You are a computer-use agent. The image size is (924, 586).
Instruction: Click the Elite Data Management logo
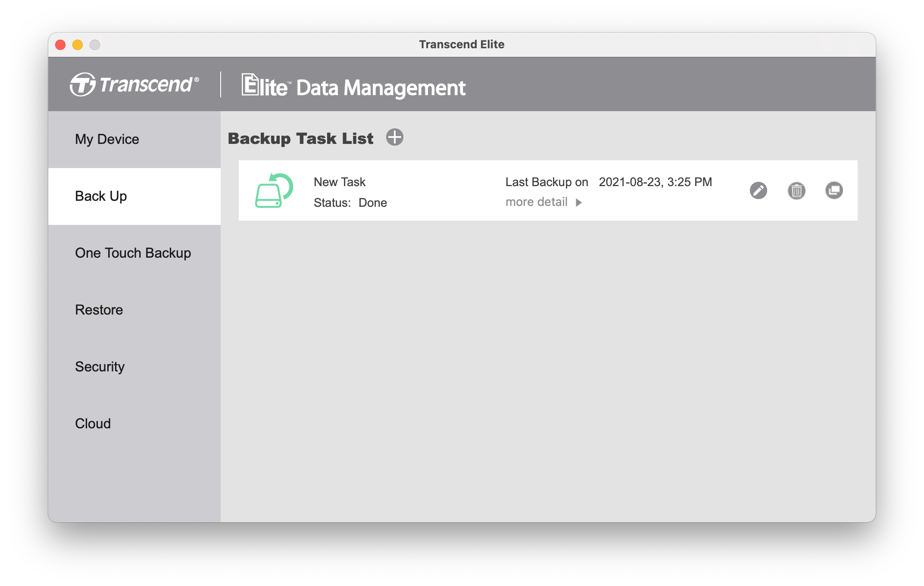(353, 86)
